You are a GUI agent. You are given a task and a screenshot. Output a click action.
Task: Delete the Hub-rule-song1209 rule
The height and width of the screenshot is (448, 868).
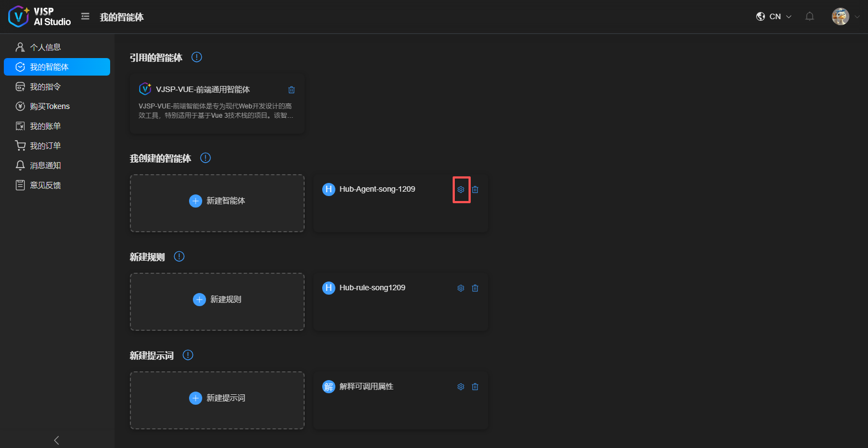pyautogui.click(x=475, y=288)
